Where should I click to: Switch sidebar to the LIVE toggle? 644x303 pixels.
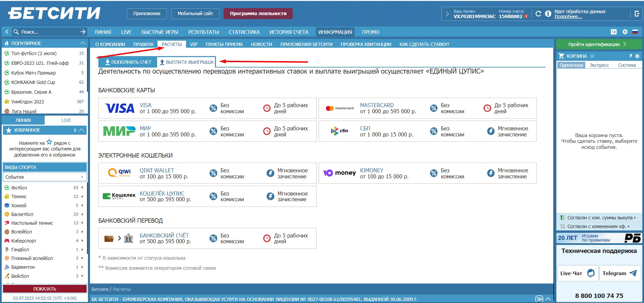pyautogui.click(x=66, y=120)
